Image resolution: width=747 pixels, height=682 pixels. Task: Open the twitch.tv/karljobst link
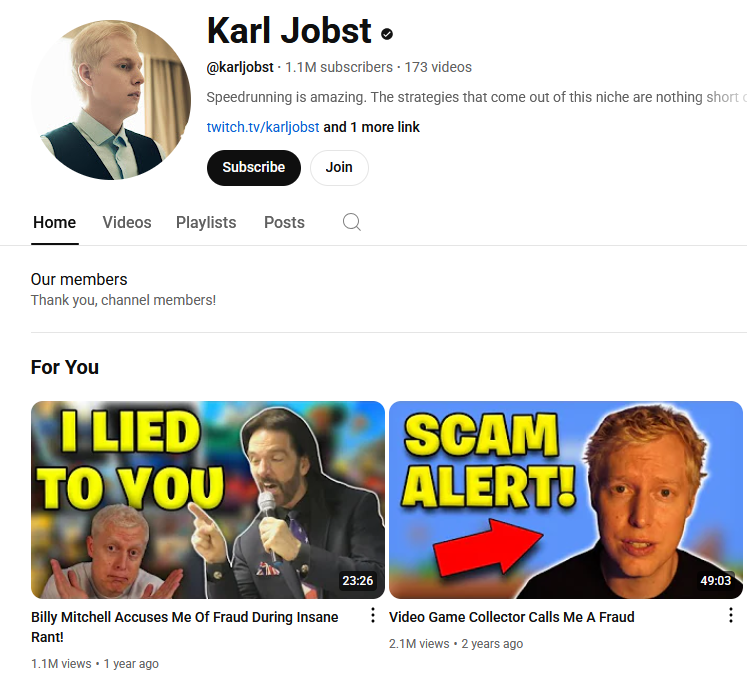[x=262, y=127]
